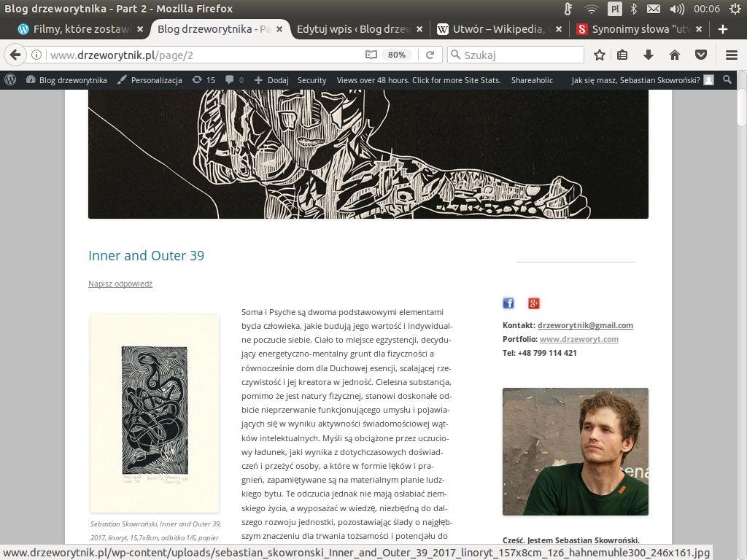This screenshot has width=747, height=560.
Task: Save page with the Pocket icon
Action: [x=701, y=55]
